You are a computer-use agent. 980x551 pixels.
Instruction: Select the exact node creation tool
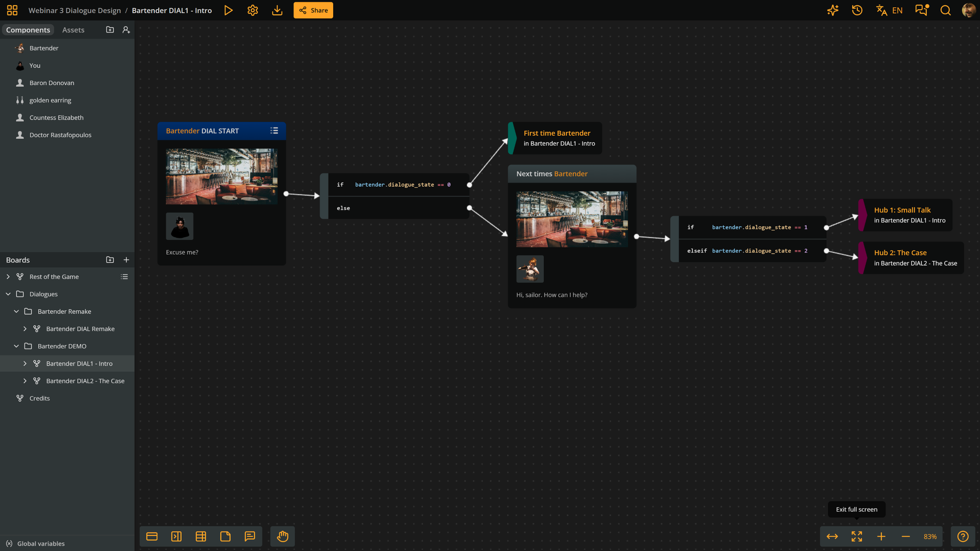pos(152,536)
